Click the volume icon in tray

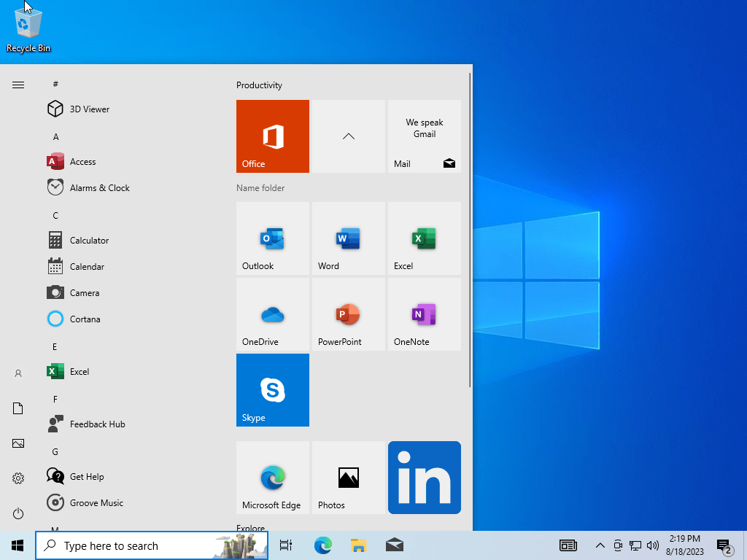653,545
